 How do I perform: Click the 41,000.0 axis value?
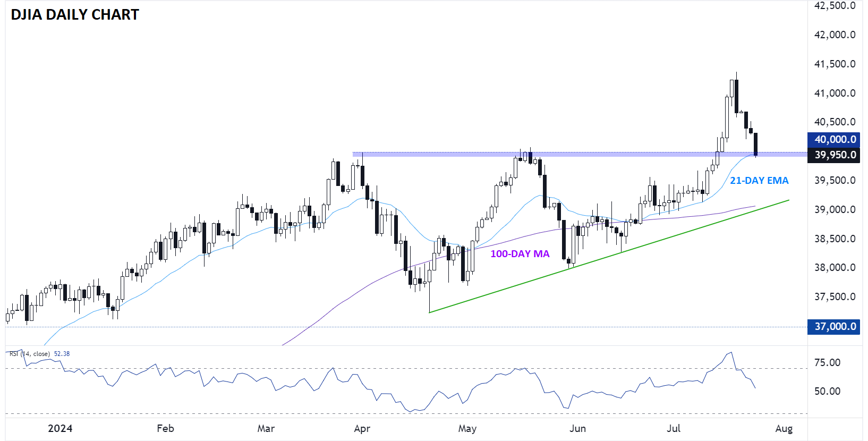click(x=835, y=93)
